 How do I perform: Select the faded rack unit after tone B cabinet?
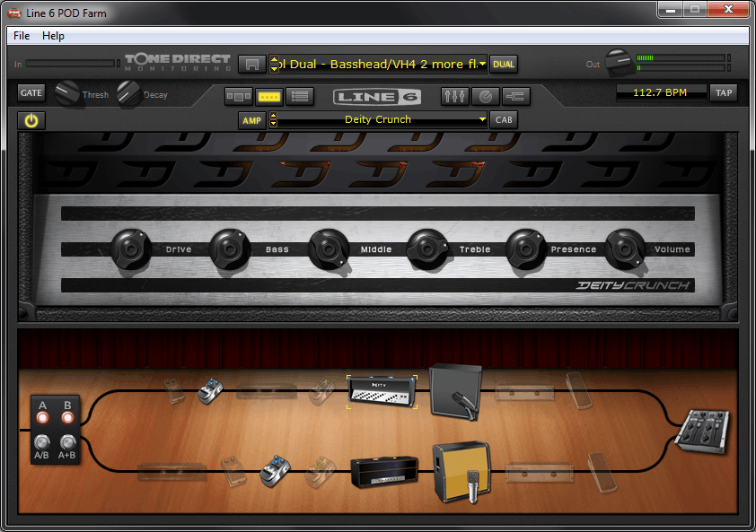(540, 472)
